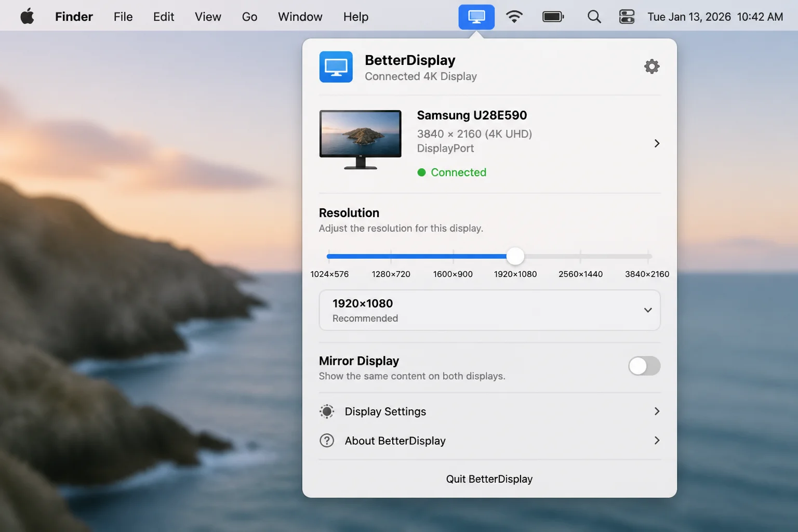This screenshot has width=798, height=532.
Task: Set slider to the 1280×720 tick
Action: [x=391, y=256]
